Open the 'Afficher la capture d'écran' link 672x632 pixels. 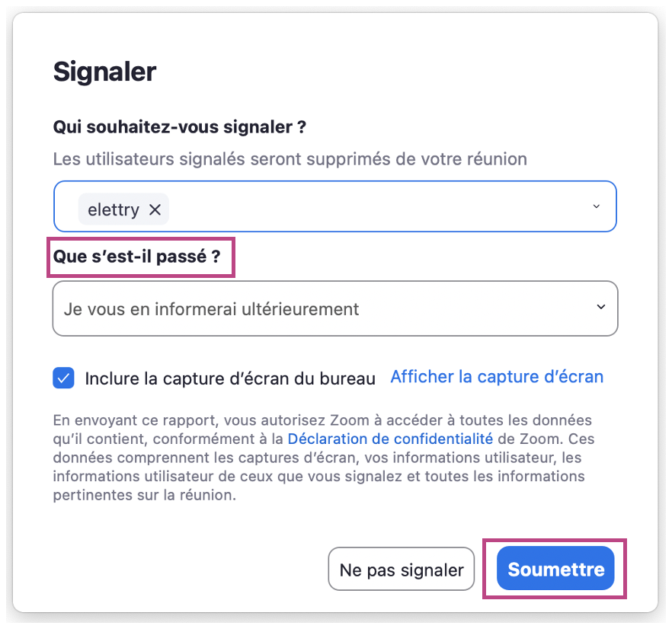[497, 377]
